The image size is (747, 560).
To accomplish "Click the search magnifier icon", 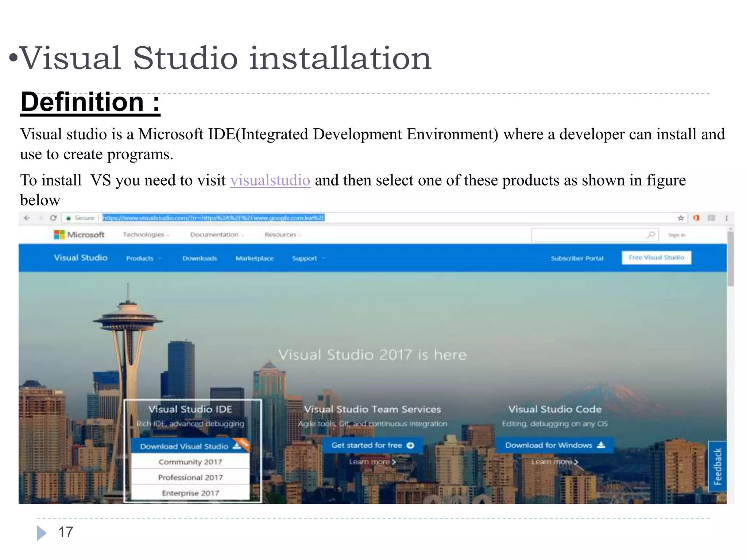I will coord(651,235).
